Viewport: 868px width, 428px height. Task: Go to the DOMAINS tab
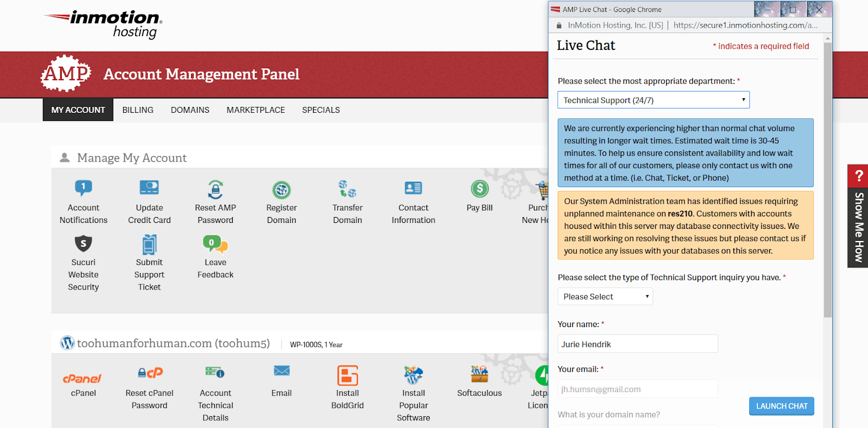[x=190, y=110]
